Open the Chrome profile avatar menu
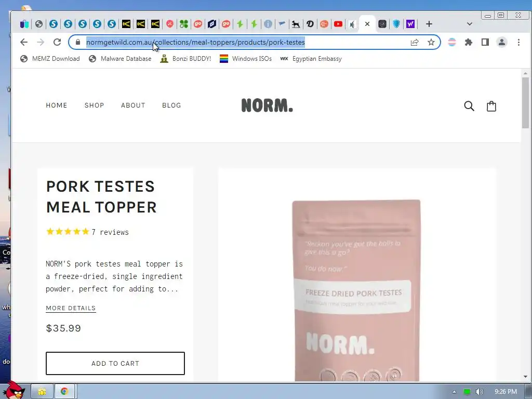The width and height of the screenshot is (532, 399). tap(502, 43)
